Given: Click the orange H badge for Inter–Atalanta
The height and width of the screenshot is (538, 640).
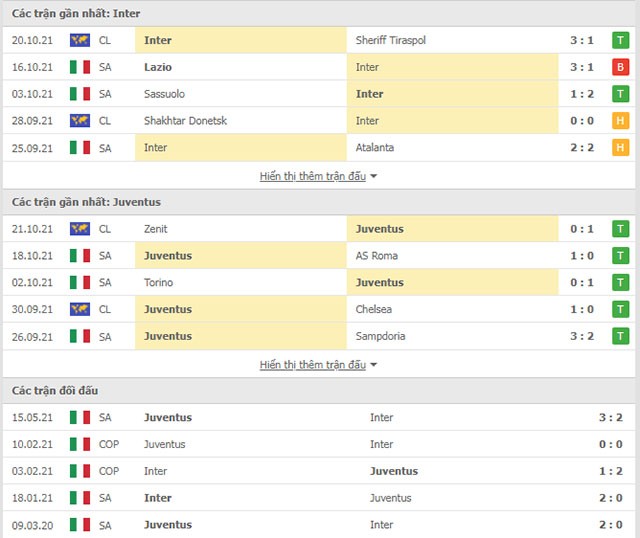Looking at the screenshot, I should pyautogui.click(x=620, y=148).
